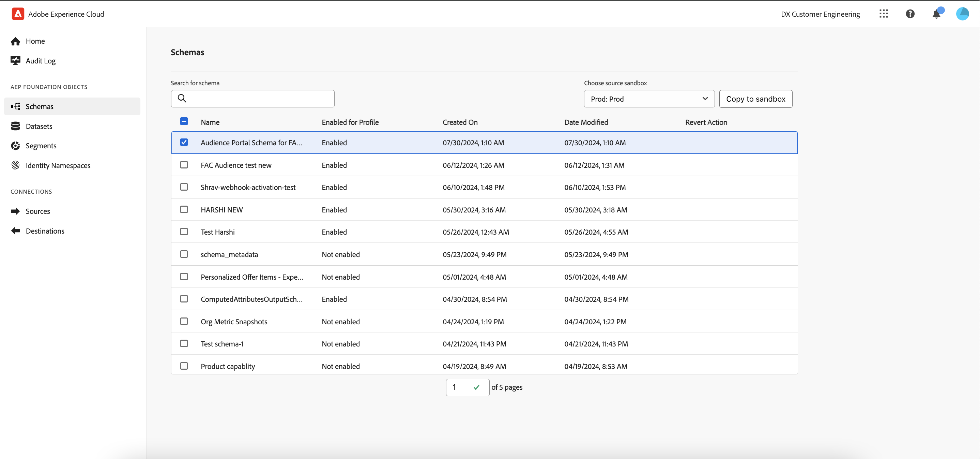Image resolution: width=980 pixels, height=459 pixels.
Task: Click the Date Modified column header
Action: [586, 122]
